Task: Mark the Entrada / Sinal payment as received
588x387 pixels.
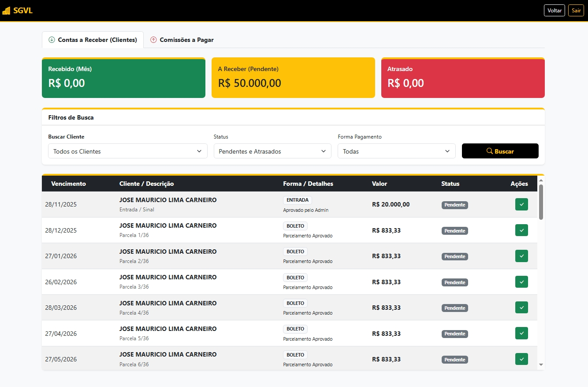Action: tap(521, 204)
